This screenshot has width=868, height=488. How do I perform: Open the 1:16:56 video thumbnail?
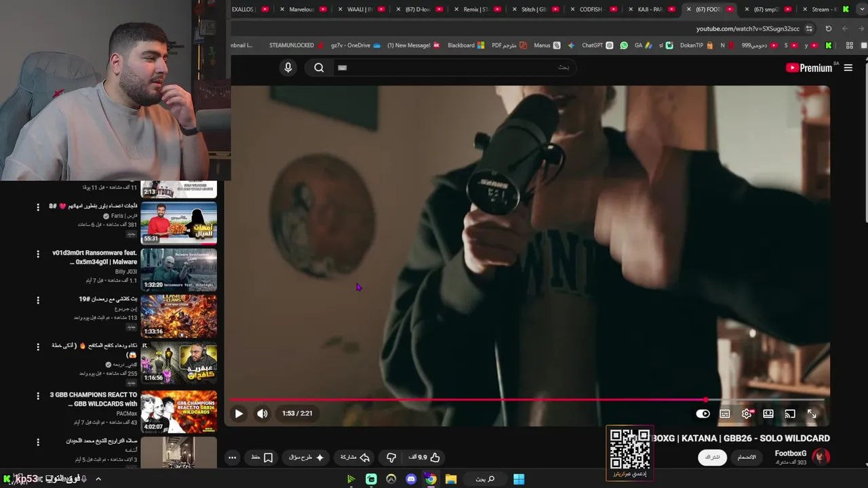179,363
